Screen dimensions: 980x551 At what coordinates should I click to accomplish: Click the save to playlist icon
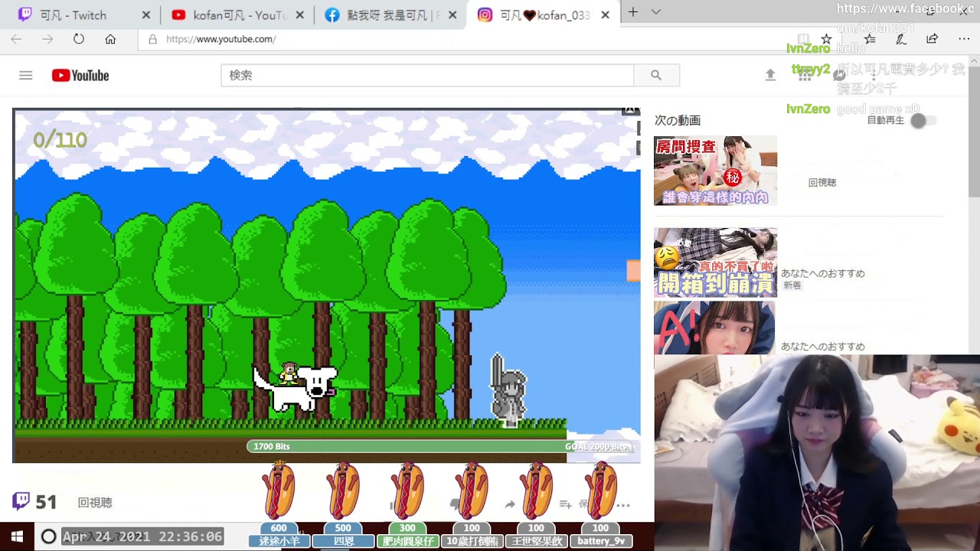tap(566, 504)
